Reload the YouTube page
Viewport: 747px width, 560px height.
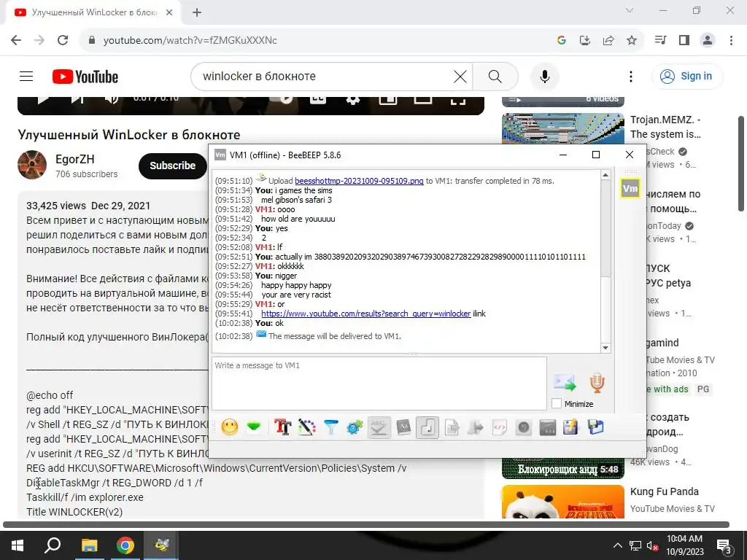tap(63, 40)
